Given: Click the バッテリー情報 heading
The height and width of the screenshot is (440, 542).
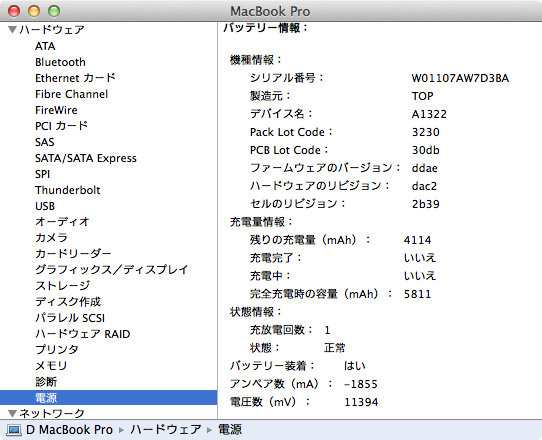Looking at the screenshot, I should pos(265,28).
